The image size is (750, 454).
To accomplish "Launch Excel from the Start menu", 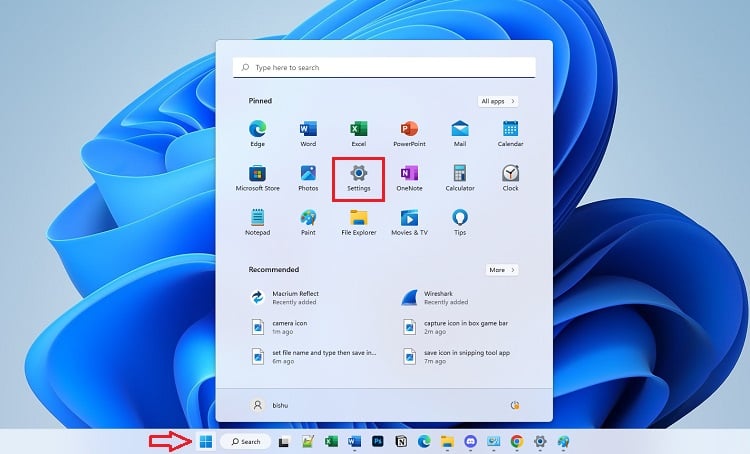I will tap(358, 132).
